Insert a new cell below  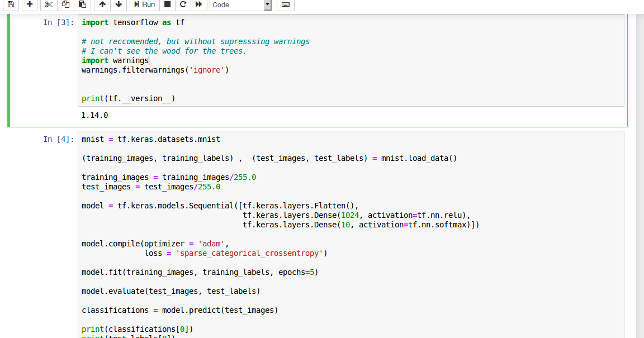(x=29, y=5)
